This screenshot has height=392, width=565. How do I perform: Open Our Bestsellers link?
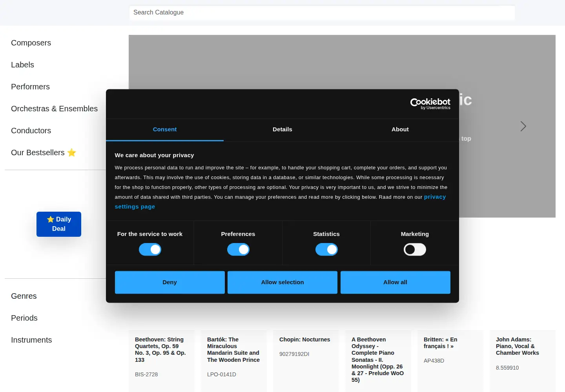pyautogui.click(x=43, y=152)
